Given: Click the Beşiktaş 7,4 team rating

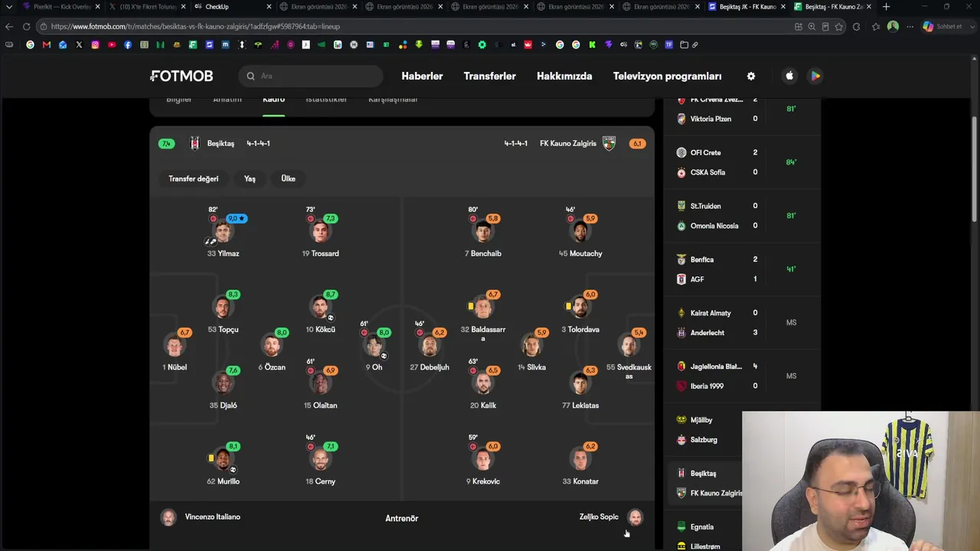Looking at the screenshot, I should pos(166,143).
